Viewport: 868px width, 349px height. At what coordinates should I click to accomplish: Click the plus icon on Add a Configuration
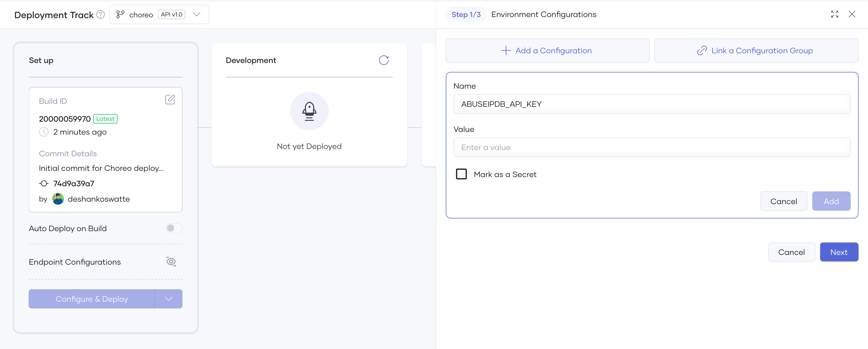(505, 51)
